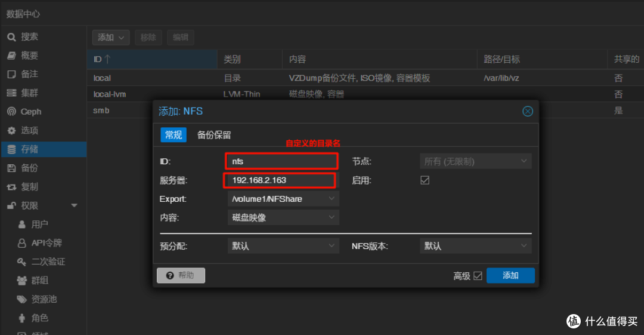Click the 内容 column header
Screen dimensions: 644x335
(x=380, y=59)
